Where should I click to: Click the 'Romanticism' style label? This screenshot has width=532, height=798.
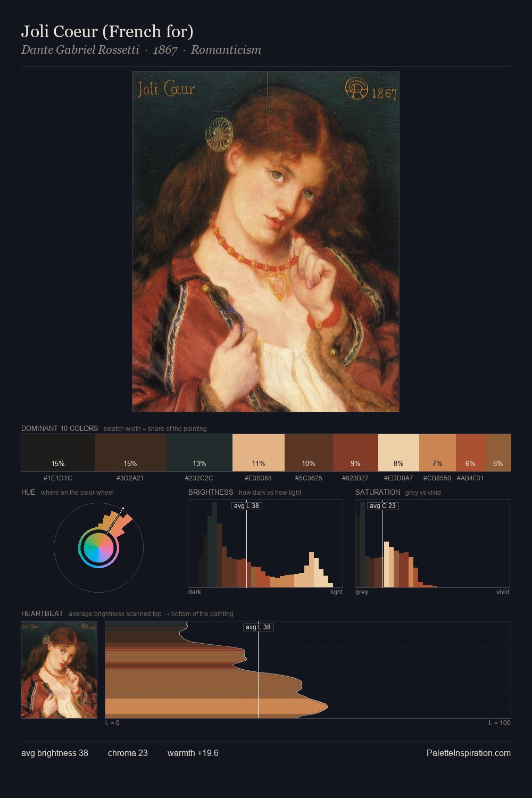(226, 50)
